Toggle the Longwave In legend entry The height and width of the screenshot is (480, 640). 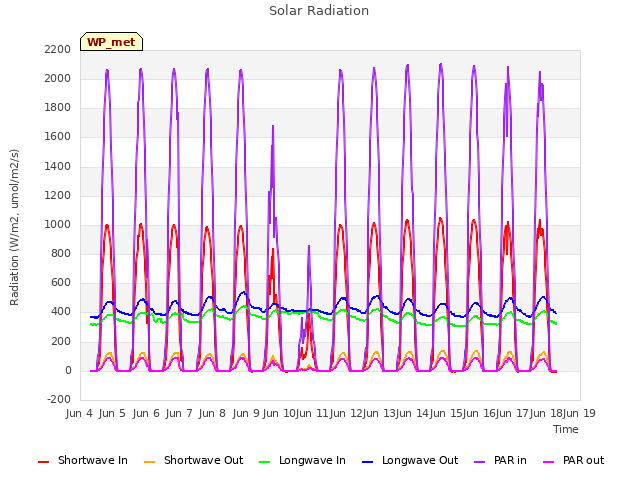tap(302, 460)
